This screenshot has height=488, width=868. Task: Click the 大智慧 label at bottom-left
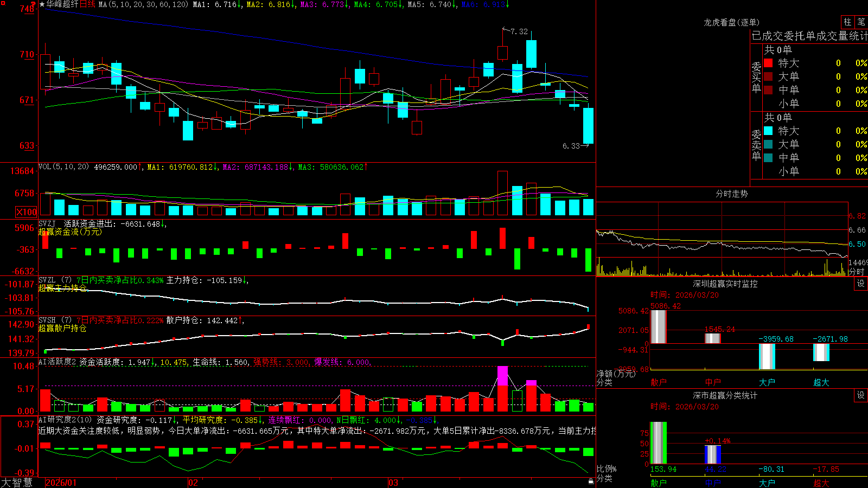coord(17,482)
